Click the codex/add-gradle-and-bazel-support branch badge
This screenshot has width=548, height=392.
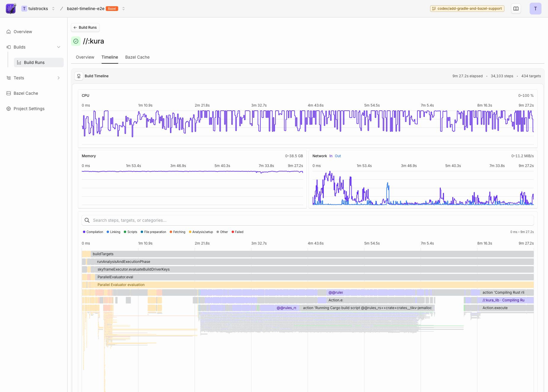click(467, 9)
